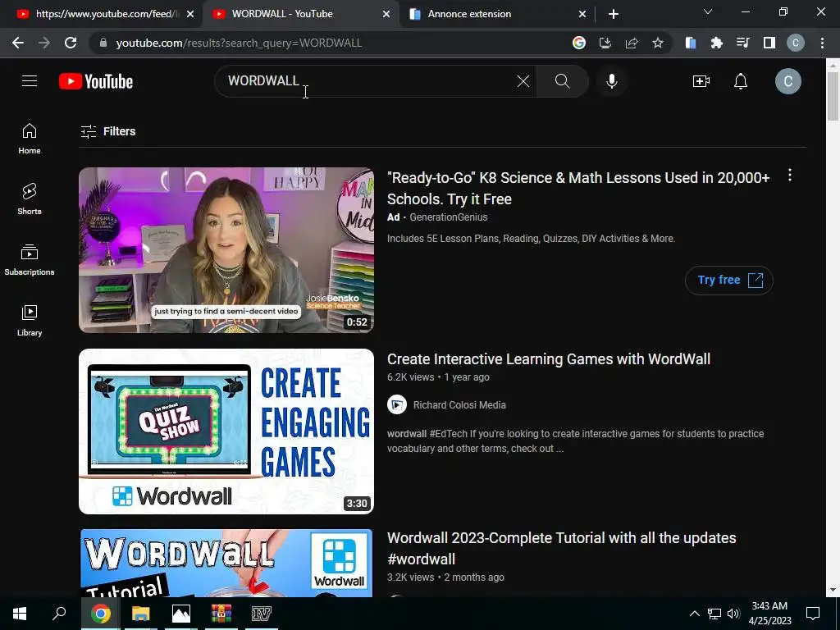Open Windows taskbar search
840x630 pixels.
59,614
